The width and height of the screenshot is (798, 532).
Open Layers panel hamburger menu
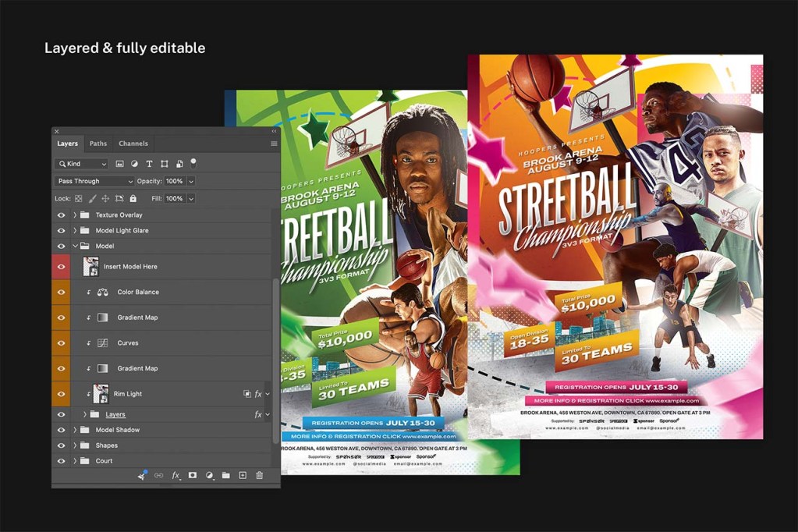(274, 144)
